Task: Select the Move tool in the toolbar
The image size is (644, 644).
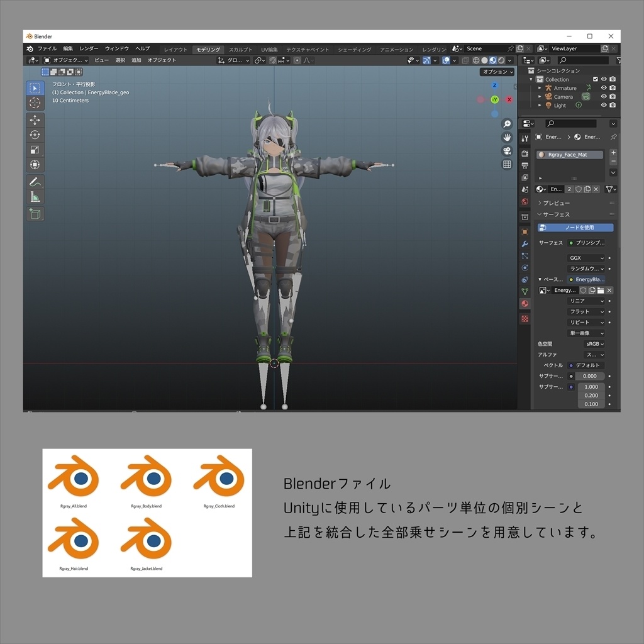Action: [35, 118]
